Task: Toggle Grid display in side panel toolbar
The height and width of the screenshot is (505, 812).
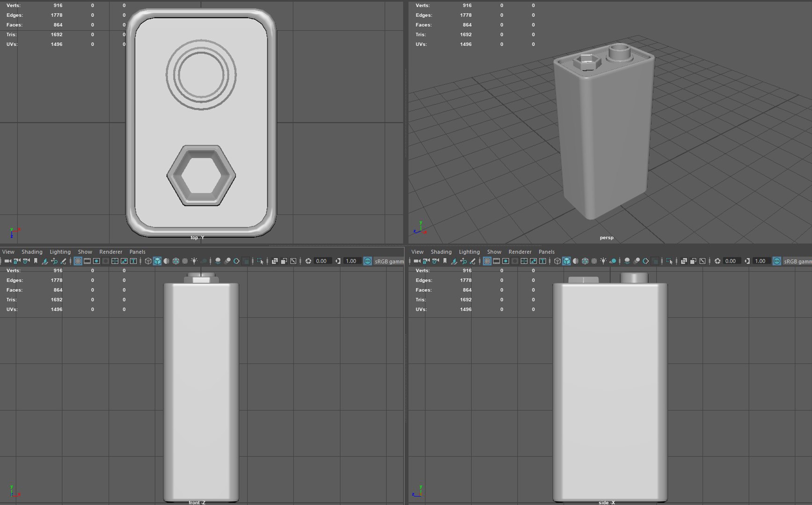Action: 487,261
